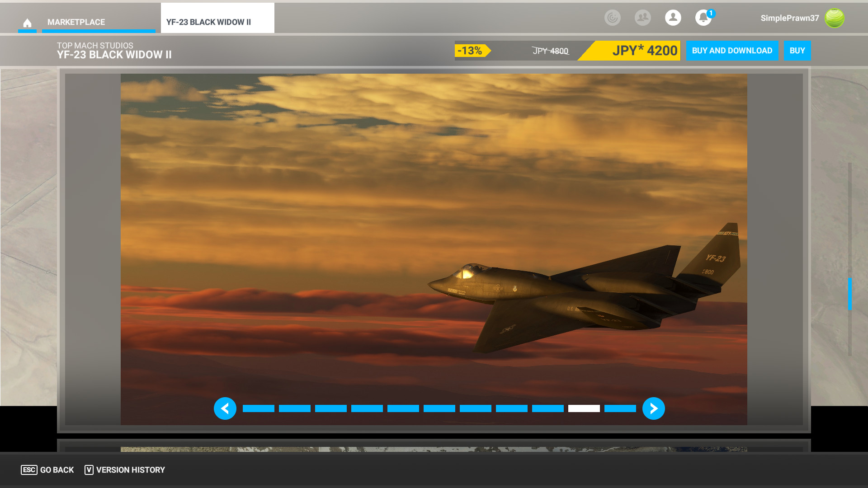Viewport: 868px width, 488px height.
Task: Click the SimplePrawn37 username
Action: (789, 18)
